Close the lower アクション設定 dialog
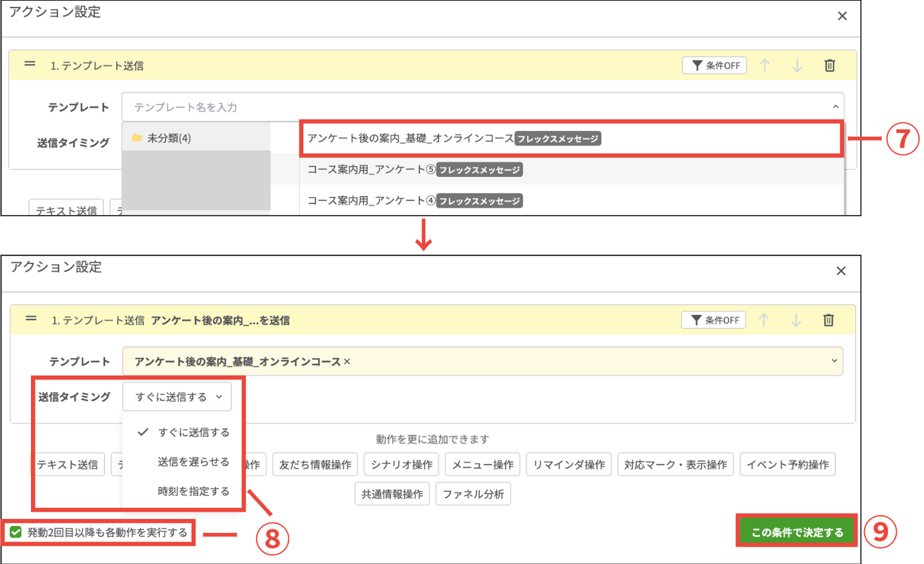 click(x=841, y=271)
